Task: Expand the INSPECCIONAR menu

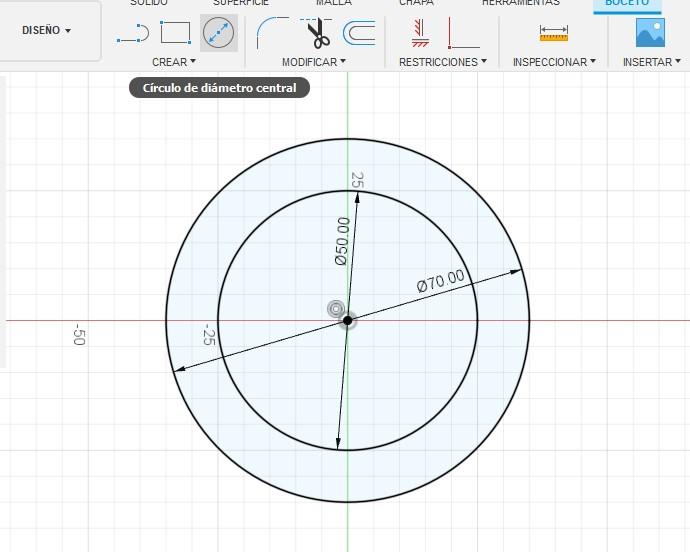Action: pos(554,62)
